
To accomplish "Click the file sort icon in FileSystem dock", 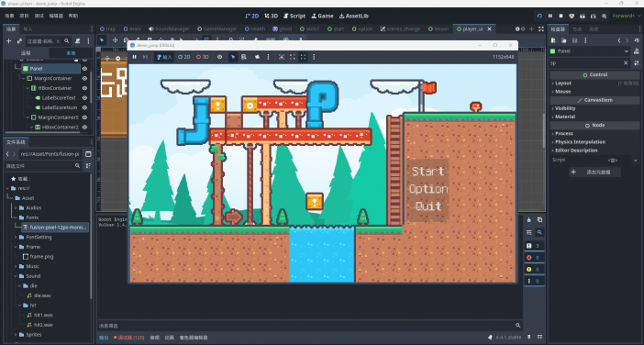I will click(88, 165).
